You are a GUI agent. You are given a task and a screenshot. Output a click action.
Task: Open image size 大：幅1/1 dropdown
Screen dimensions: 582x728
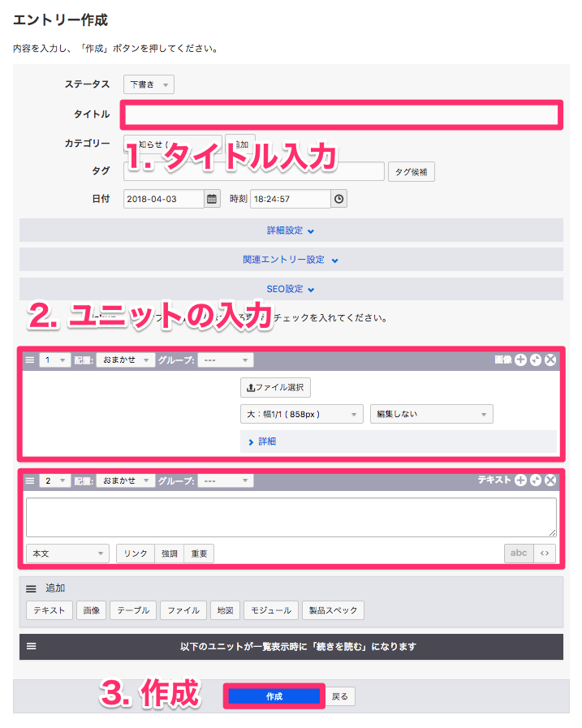pos(302,414)
